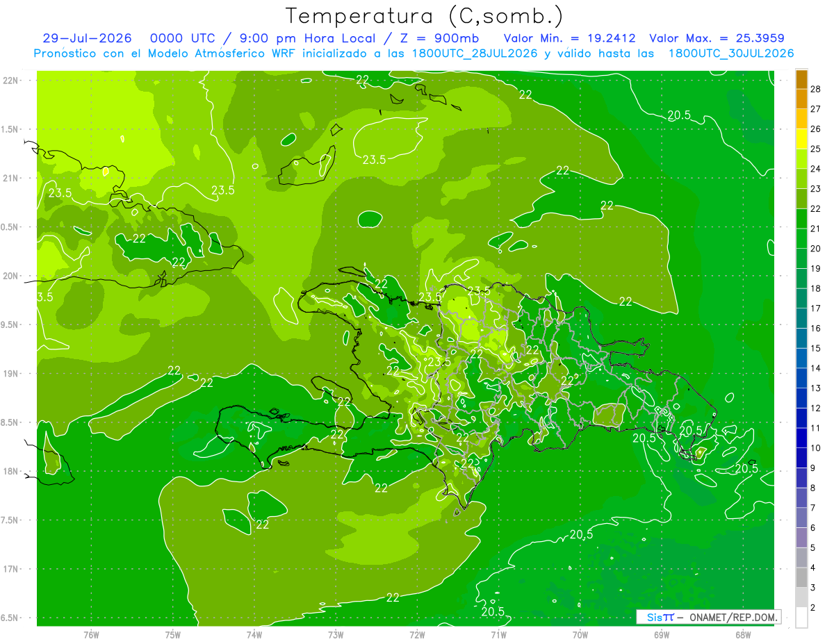The image size is (834, 644).
Task: Click the "18N" latitude label
Action: point(11,471)
